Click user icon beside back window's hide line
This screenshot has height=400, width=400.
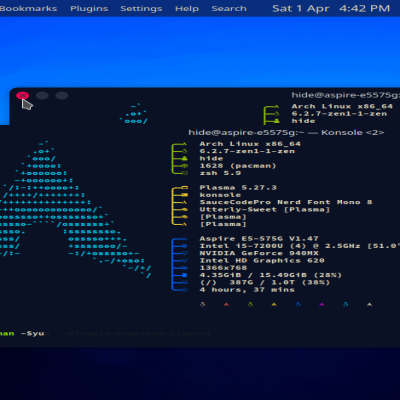tap(276, 121)
